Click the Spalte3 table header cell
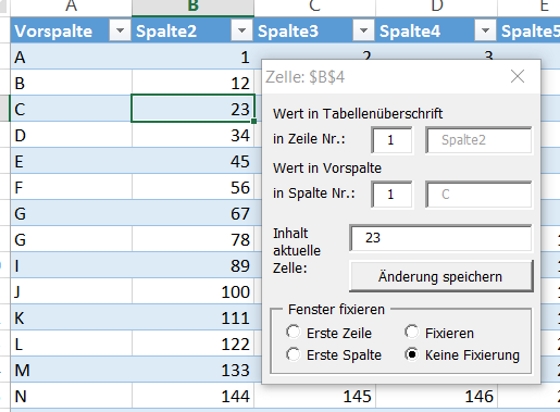560x412 pixels. point(315,31)
